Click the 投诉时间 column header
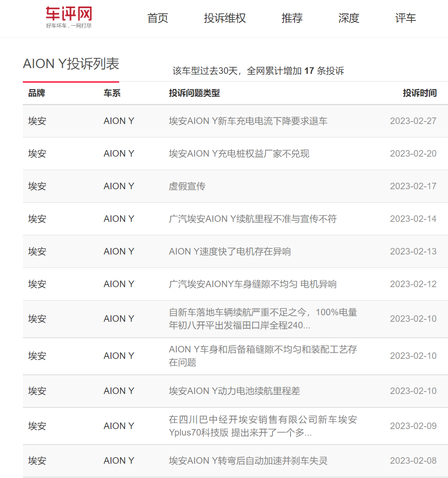The height and width of the screenshot is (478, 448). [x=419, y=93]
